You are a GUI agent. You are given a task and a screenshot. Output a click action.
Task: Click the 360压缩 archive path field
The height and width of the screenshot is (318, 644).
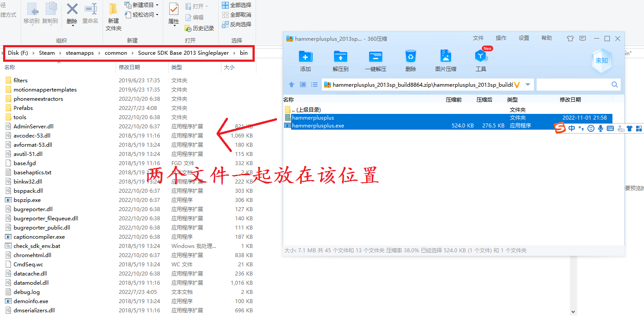pos(428,85)
